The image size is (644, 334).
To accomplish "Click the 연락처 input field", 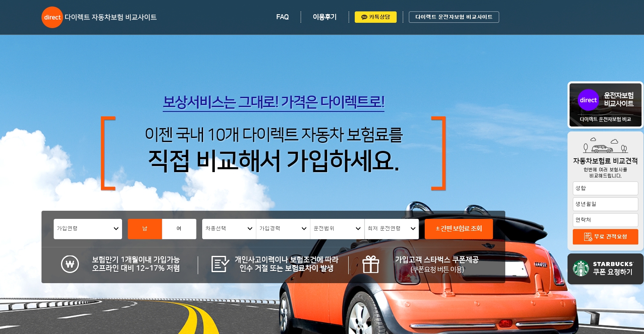I will click(x=605, y=220).
